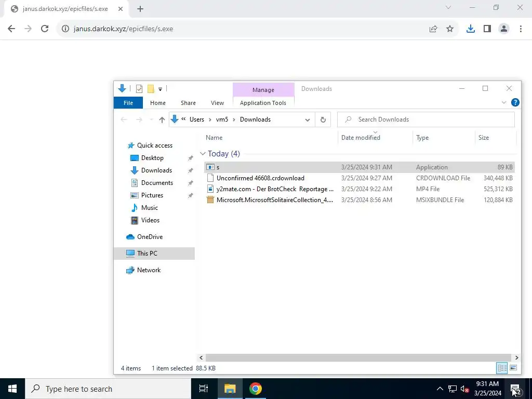The image size is (532, 399).
Task: Open Pictures in navigation pane
Action: (x=152, y=195)
